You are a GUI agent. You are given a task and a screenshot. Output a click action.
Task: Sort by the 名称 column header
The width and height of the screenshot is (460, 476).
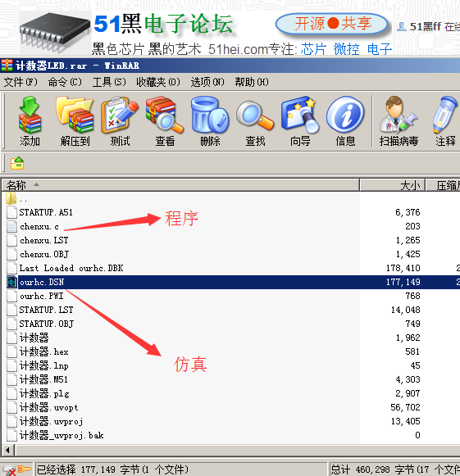pyautogui.click(x=180, y=185)
